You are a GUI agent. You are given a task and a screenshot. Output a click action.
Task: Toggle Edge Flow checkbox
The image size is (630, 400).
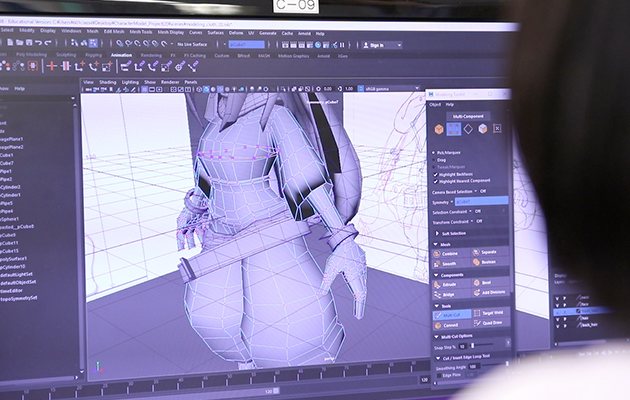(439, 376)
